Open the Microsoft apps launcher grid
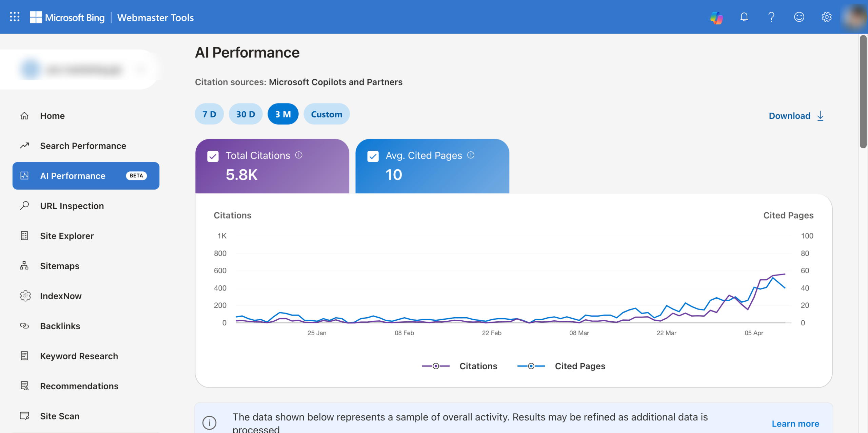 click(x=14, y=17)
